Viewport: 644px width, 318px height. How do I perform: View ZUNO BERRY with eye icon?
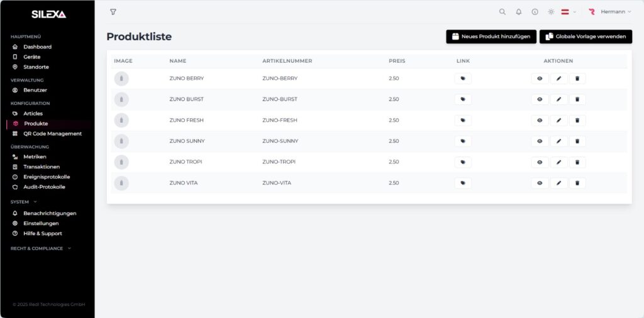tap(540, 79)
